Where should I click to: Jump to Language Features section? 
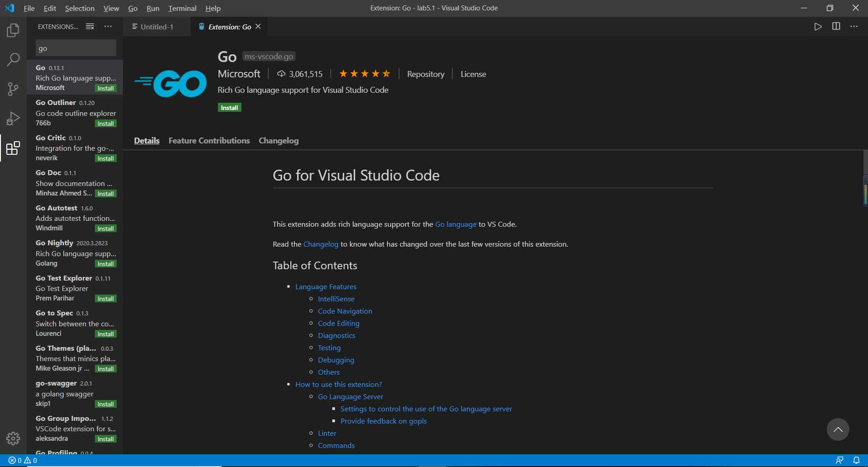(x=325, y=286)
